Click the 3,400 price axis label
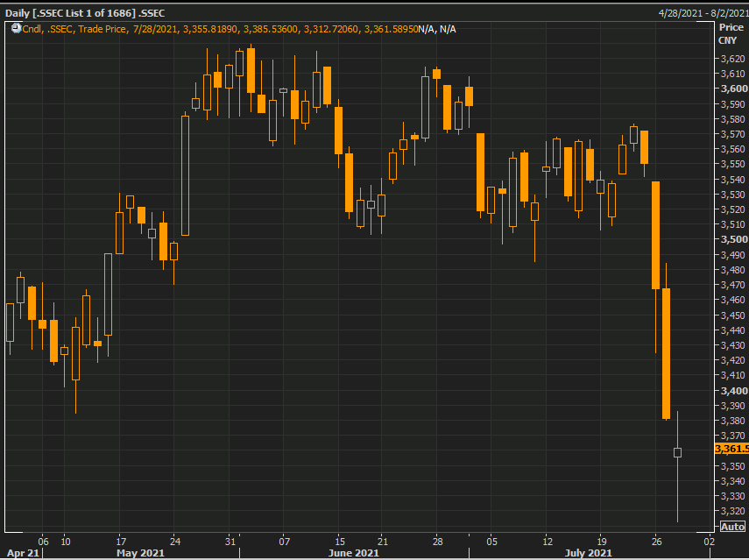This screenshot has height=560, width=749. point(733,391)
